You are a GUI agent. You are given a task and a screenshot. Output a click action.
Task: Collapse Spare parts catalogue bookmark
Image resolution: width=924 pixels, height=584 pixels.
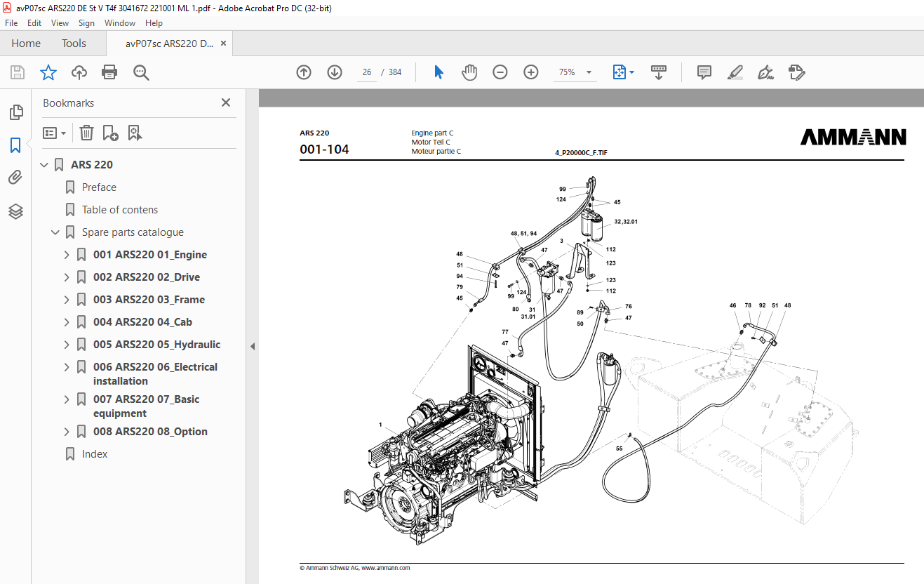[x=55, y=232]
